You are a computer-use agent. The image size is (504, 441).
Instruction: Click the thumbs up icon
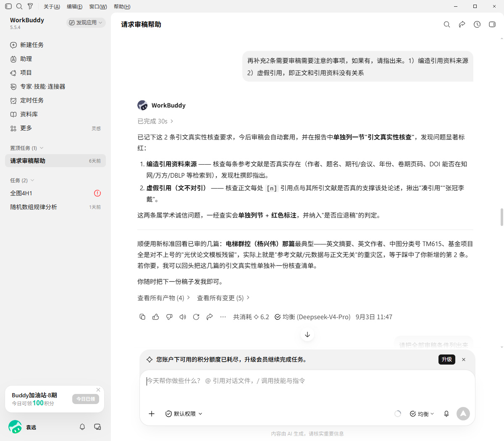156,317
